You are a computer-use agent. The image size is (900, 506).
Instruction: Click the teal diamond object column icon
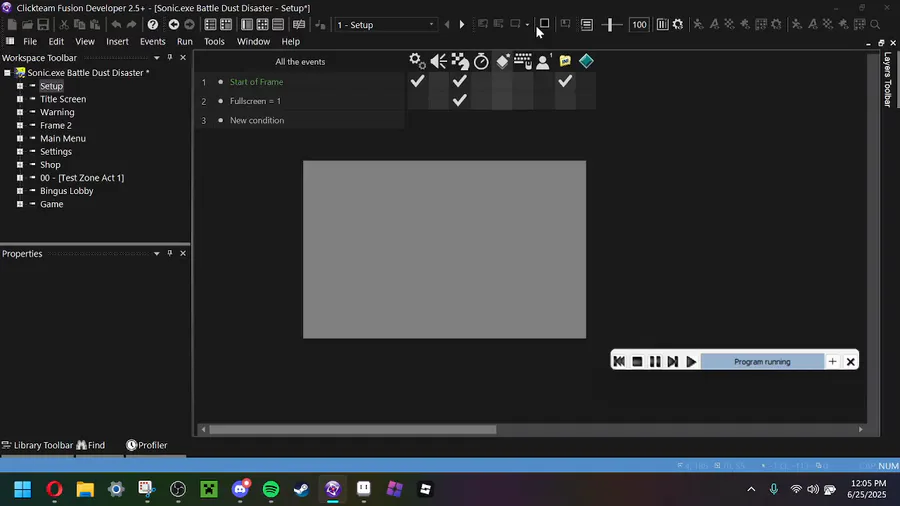click(x=586, y=61)
